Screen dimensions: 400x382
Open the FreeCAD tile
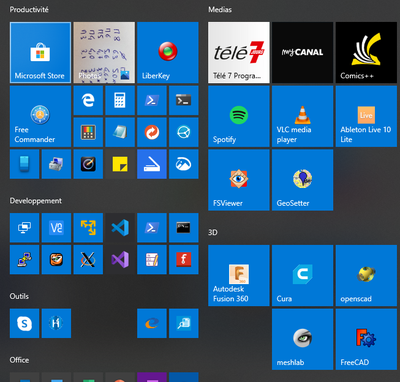pos(366,339)
